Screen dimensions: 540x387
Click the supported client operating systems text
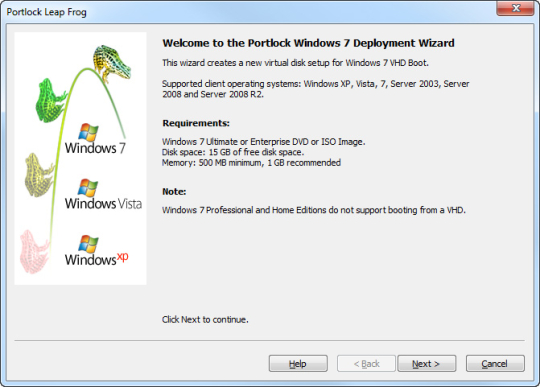tap(315, 89)
